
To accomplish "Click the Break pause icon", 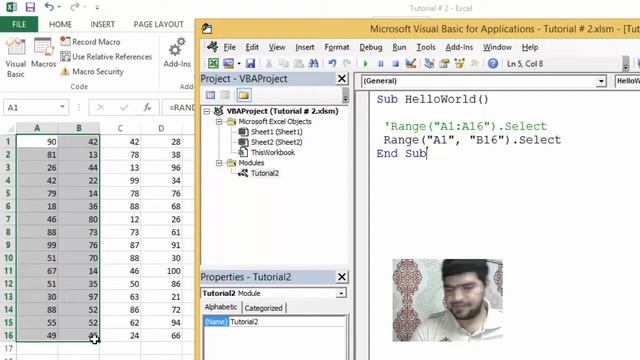I will (380, 64).
